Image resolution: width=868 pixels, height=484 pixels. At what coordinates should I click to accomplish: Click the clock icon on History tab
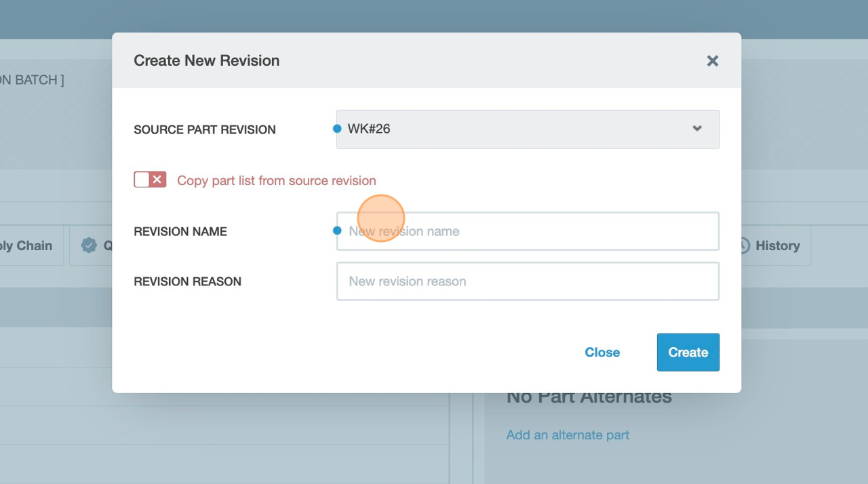pos(744,245)
